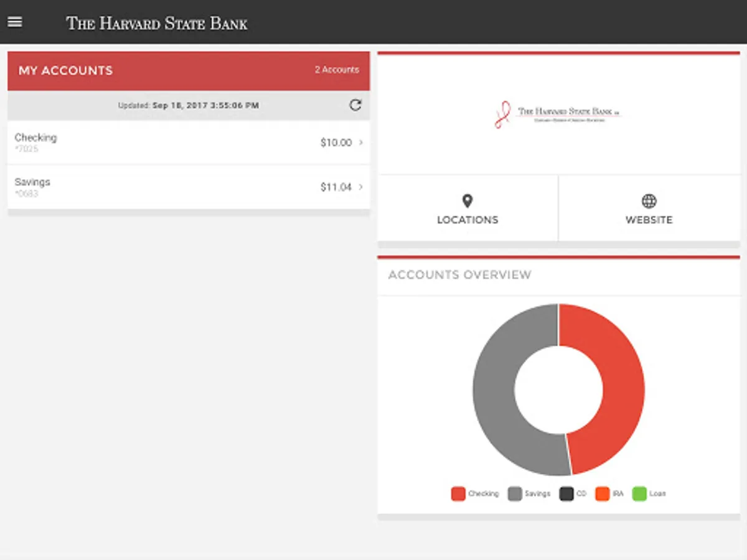The height and width of the screenshot is (560, 747).
Task: Click the Website globe icon
Action: tap(649, 201)
